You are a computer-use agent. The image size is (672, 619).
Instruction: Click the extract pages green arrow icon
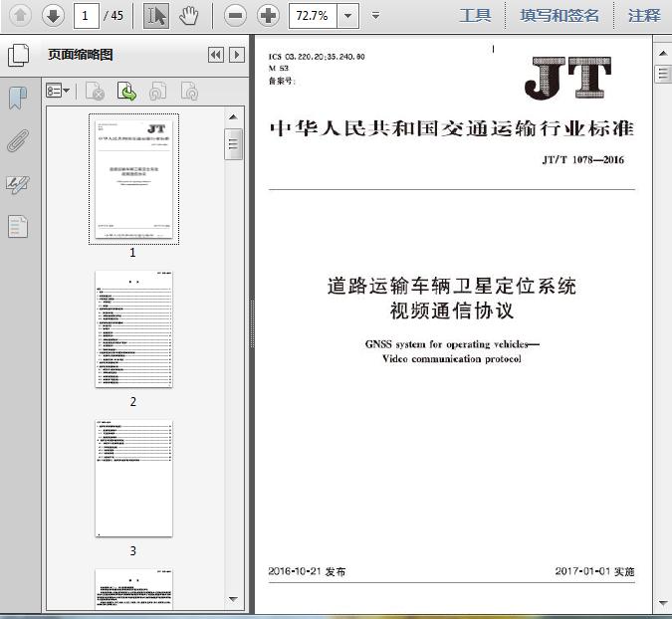pyautogui.click(x=126, y=91)
